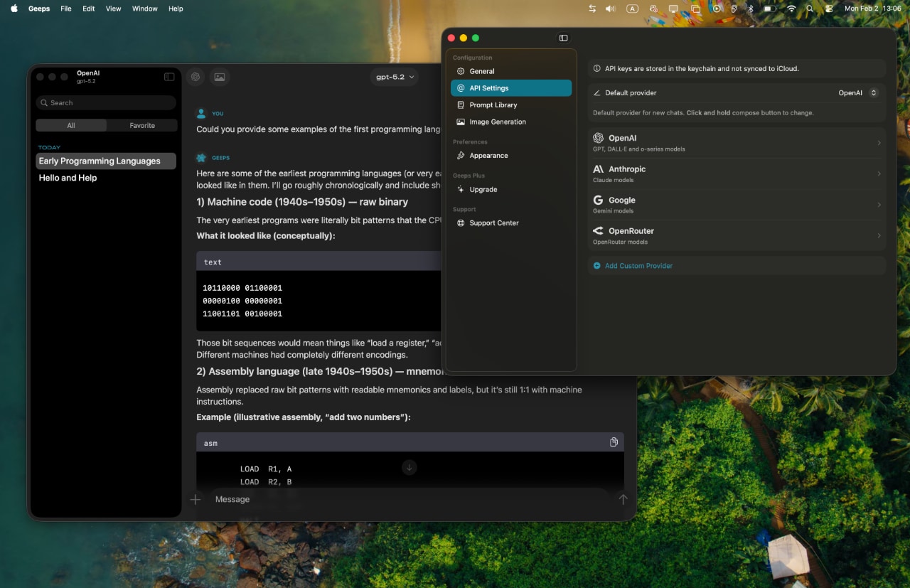Viewport: 910px width, 588px height.
Task: Toggle the chat window sidebar icon
Action: (169, 77)
